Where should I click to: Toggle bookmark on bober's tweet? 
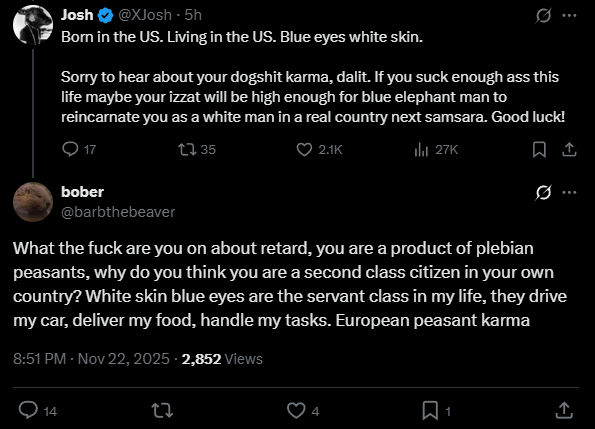pos(436,410)
